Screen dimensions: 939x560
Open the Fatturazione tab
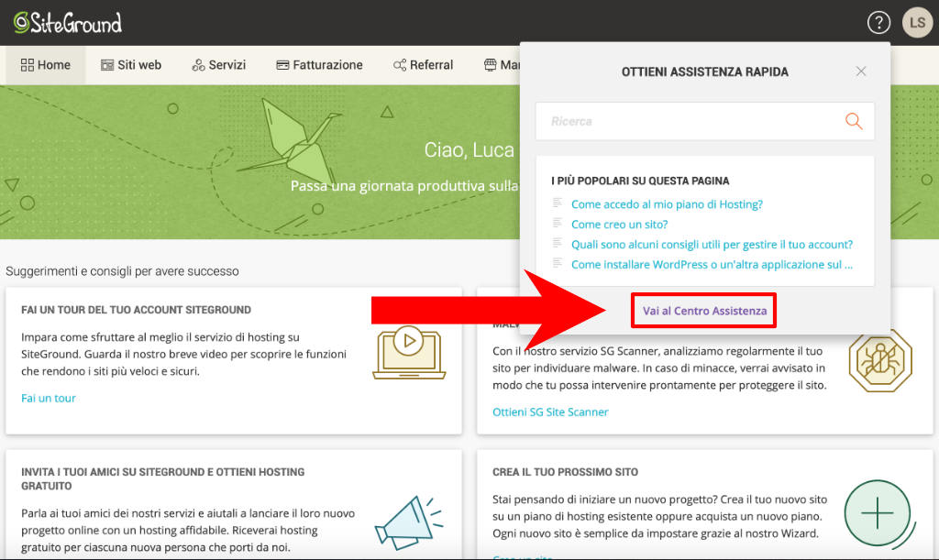[x=319, y=64]
